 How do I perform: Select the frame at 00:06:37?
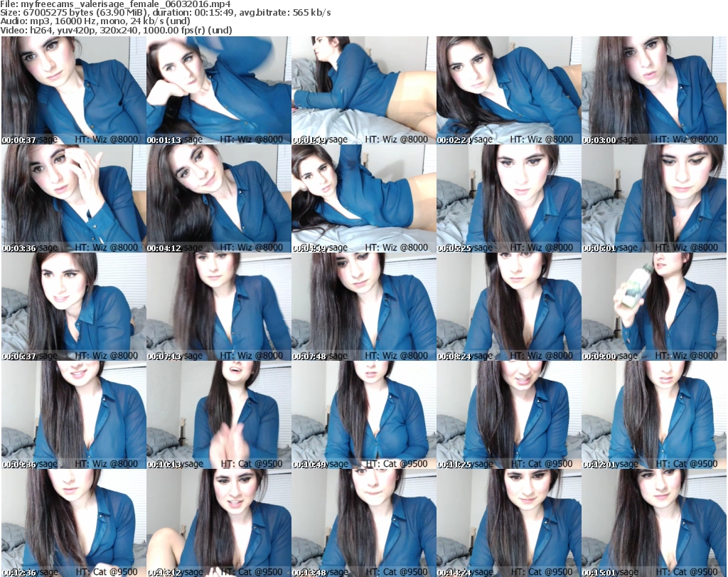(x=73, y=307)
